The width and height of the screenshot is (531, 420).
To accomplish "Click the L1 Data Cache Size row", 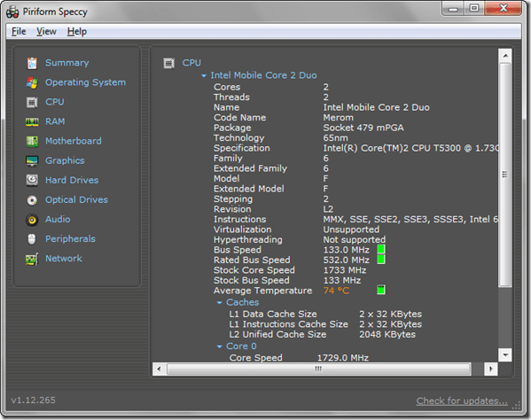I will pos(325,315).
